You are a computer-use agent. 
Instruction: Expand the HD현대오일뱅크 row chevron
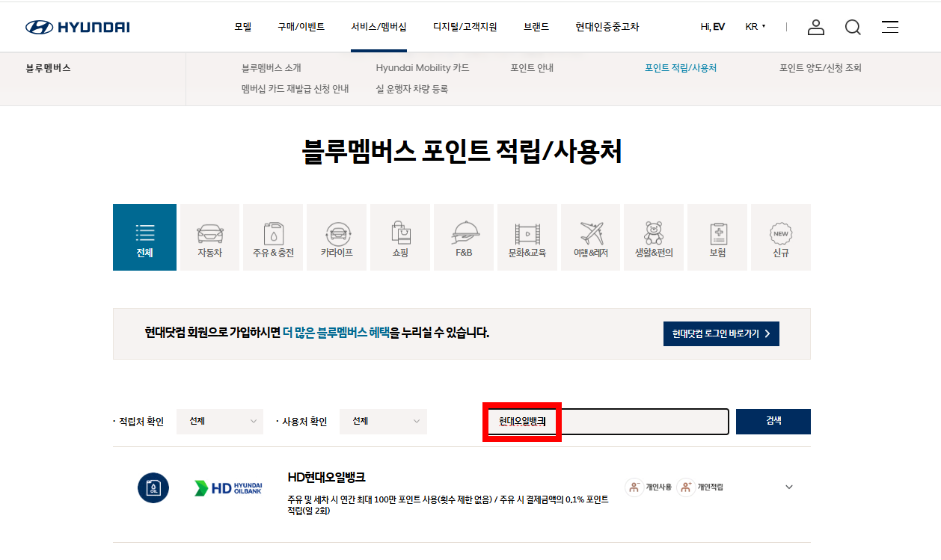point(789,487)
